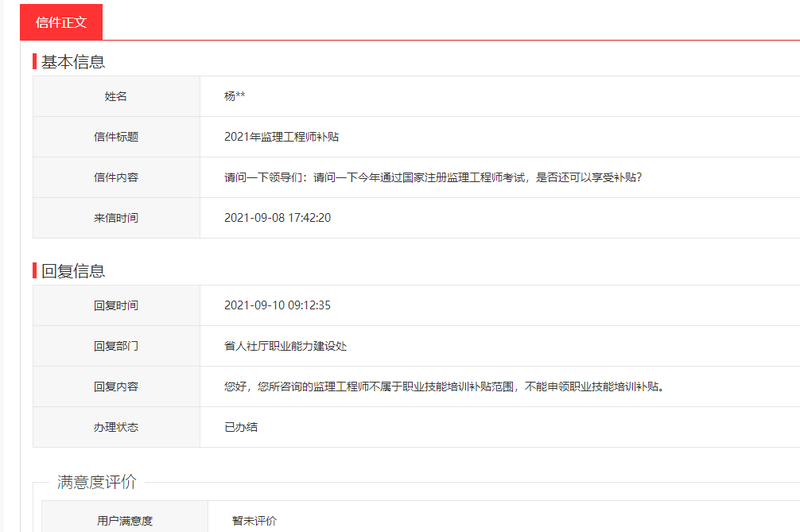Click the 满意度评价 section heading

[x=97, y=482]
